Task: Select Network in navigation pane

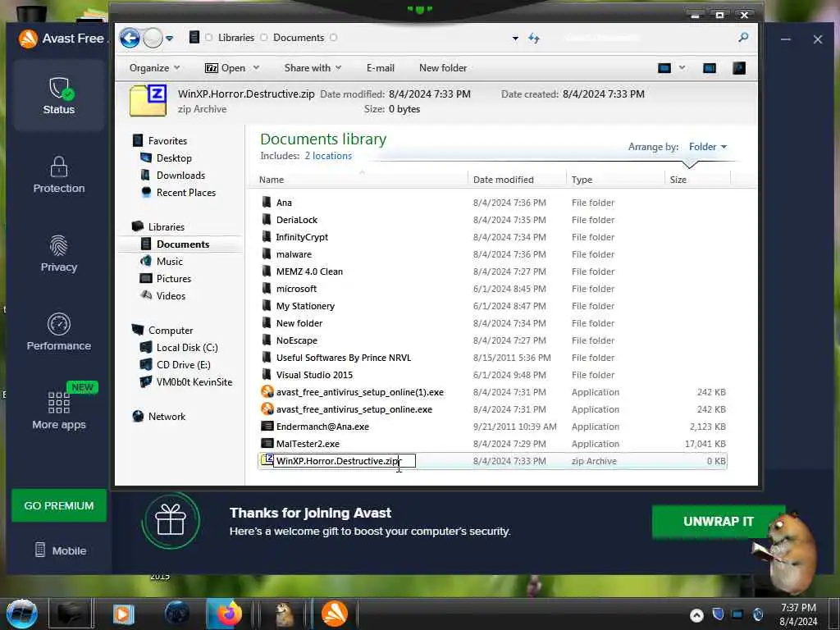Action: 167,416
